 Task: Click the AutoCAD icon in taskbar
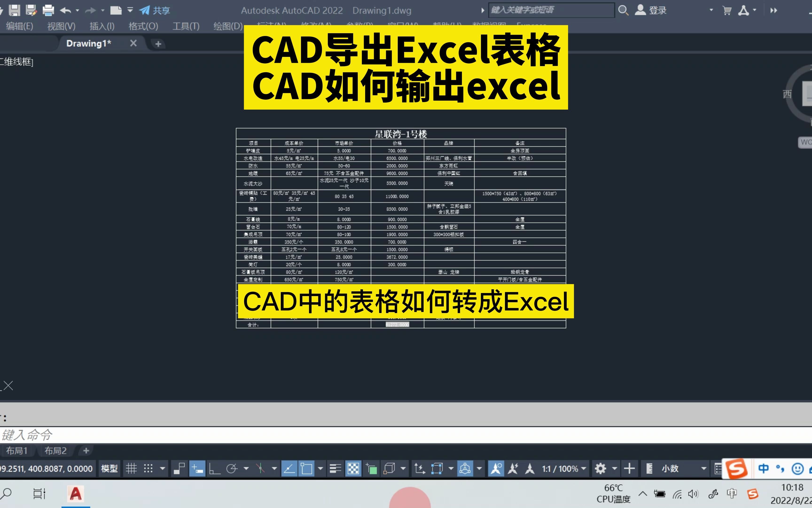click(x=75, y=494)
